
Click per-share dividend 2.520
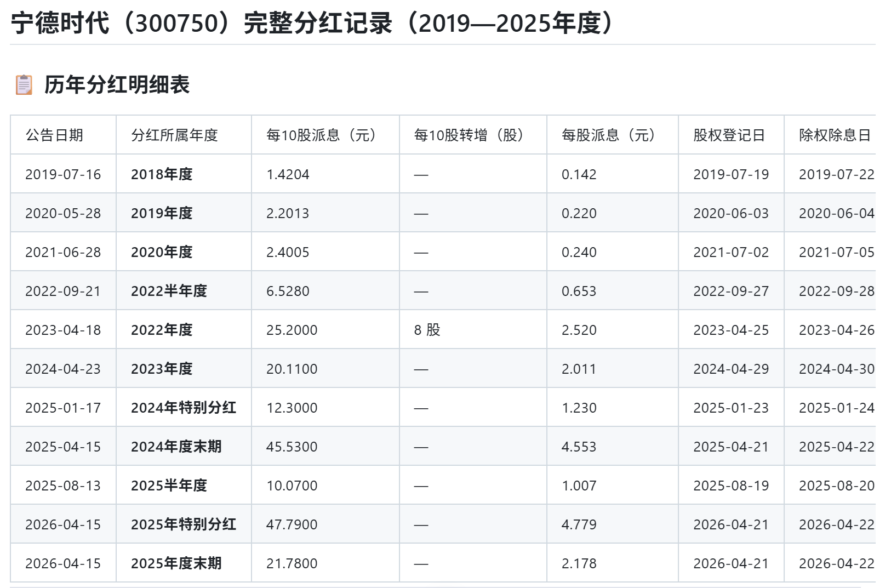(579, 330)
